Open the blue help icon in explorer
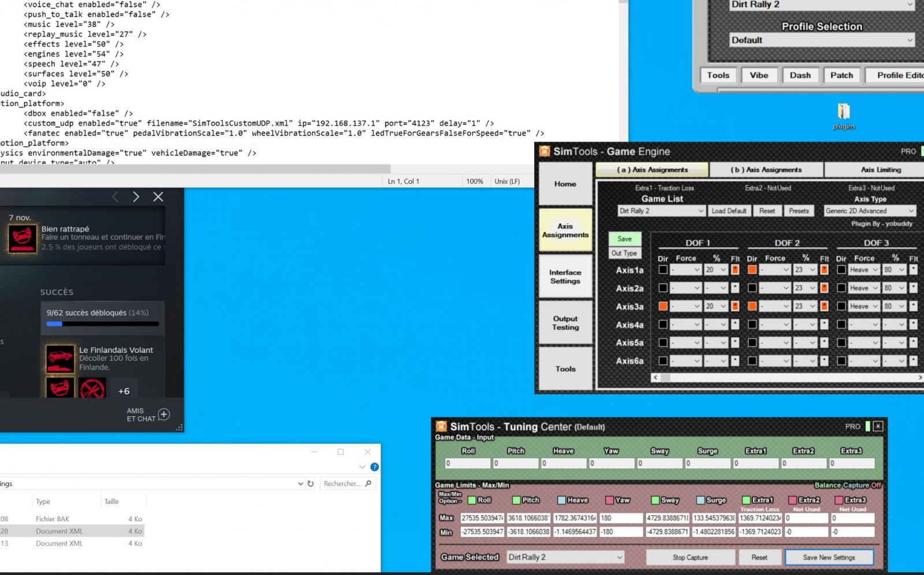Screen dimensions: 924x575 click(374, 467)
